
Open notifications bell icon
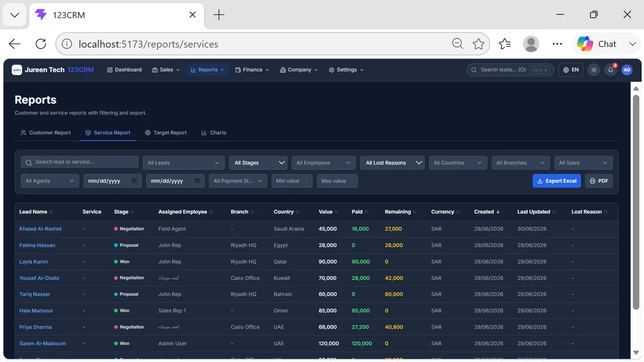point(610,70)
